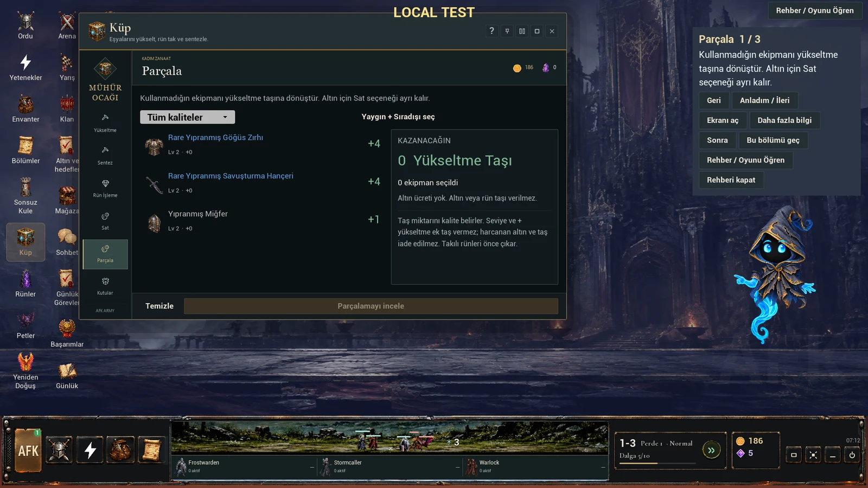
Task: Click the power icon in bottom bar
Action: click(852, 455)
